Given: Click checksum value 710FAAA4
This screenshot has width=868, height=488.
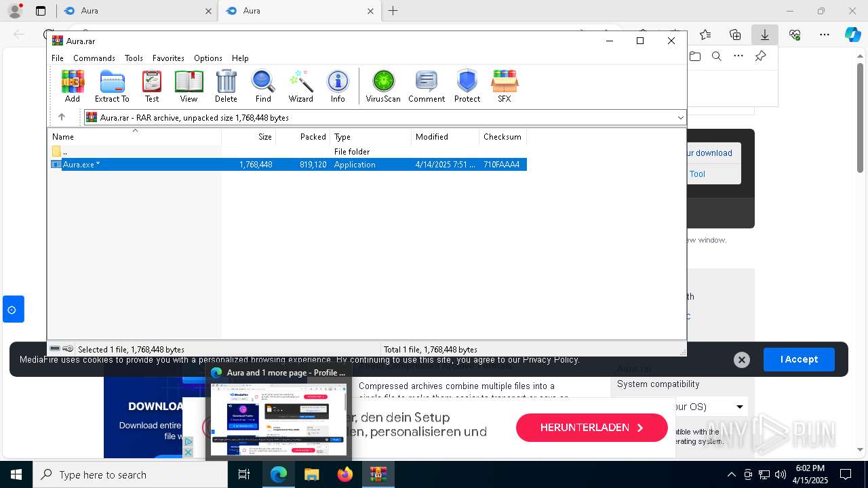Looking at the screenshot, I should 502,165.
